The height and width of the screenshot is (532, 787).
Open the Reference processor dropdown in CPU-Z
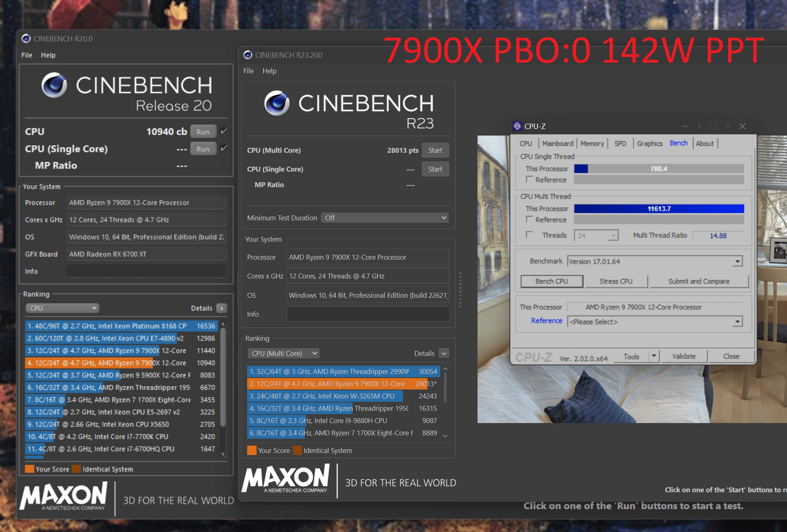point(655,321)
